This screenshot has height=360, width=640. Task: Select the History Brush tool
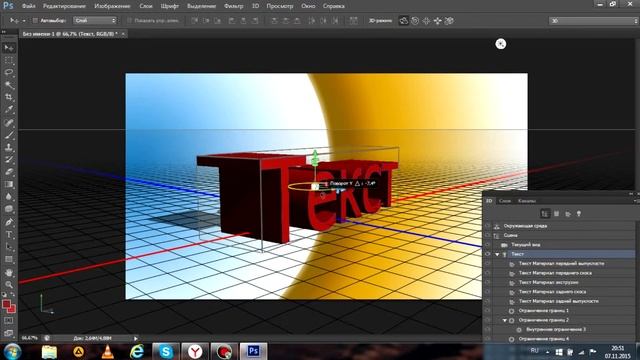coord(9,160)
